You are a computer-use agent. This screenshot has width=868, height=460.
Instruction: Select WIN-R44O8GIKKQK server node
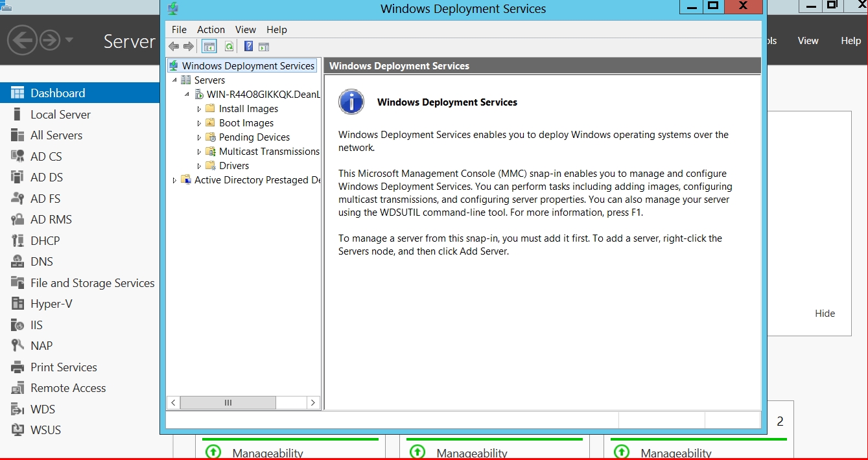(x=263, y=95)
